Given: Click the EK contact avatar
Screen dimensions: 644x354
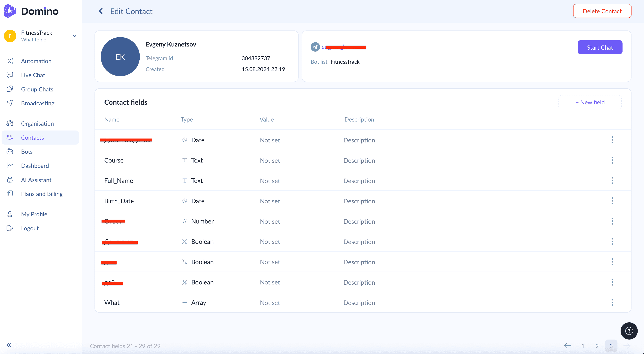Looking at the screenshot, I should coord(120,57).
